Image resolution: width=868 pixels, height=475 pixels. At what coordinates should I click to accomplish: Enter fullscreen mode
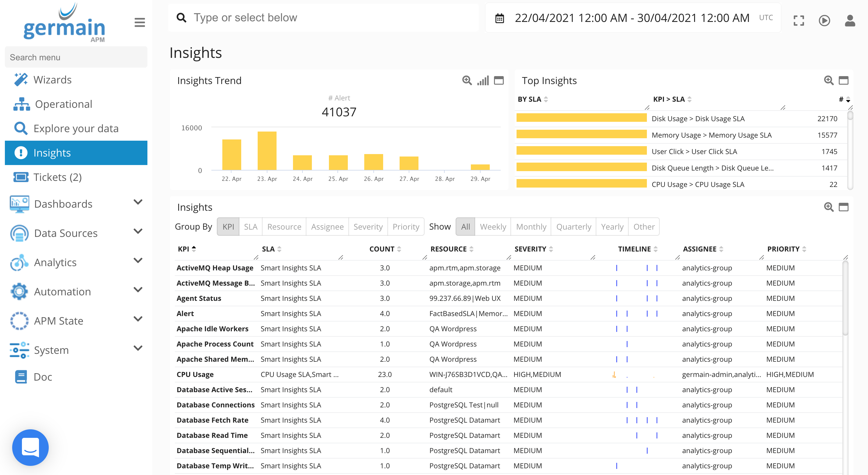tap(799, 20)
